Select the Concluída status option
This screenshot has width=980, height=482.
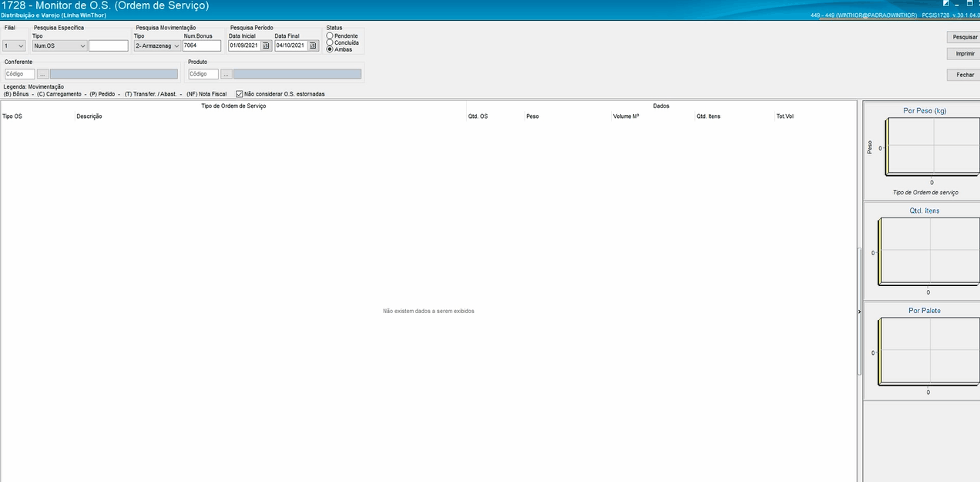[x=330, y=42]
